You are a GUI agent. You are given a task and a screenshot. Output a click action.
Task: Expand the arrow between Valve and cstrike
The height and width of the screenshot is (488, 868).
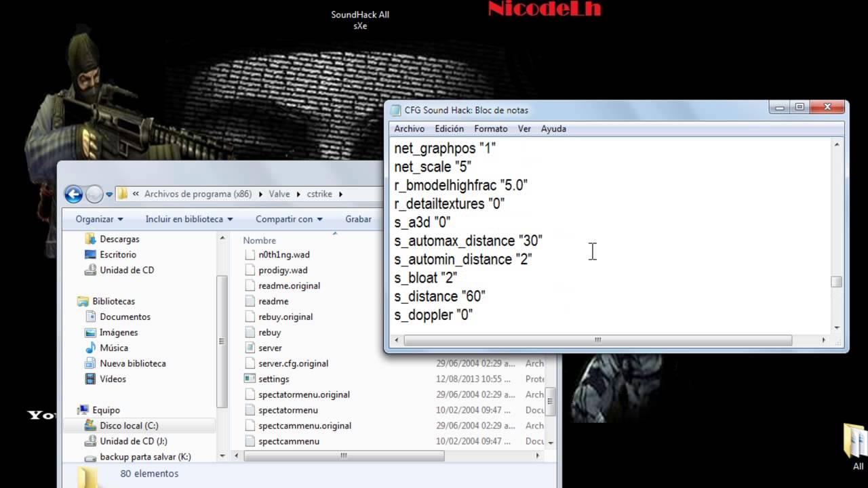coord(298,194)
